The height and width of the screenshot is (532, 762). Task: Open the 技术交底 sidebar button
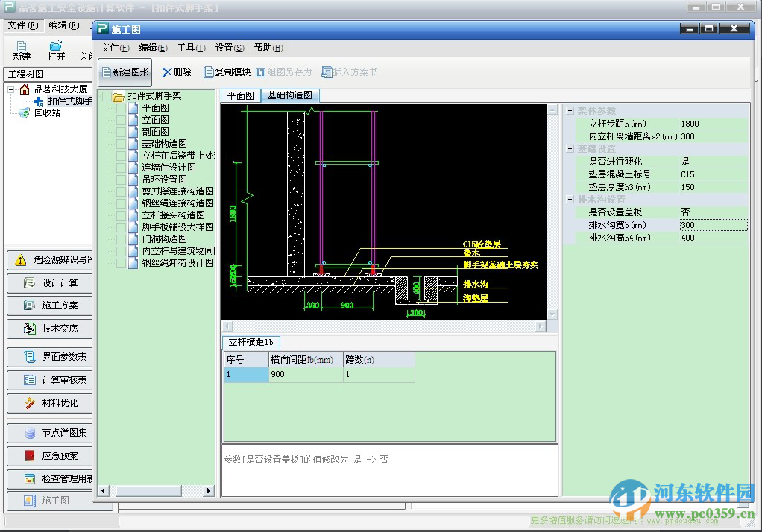[x=49, y=329]
